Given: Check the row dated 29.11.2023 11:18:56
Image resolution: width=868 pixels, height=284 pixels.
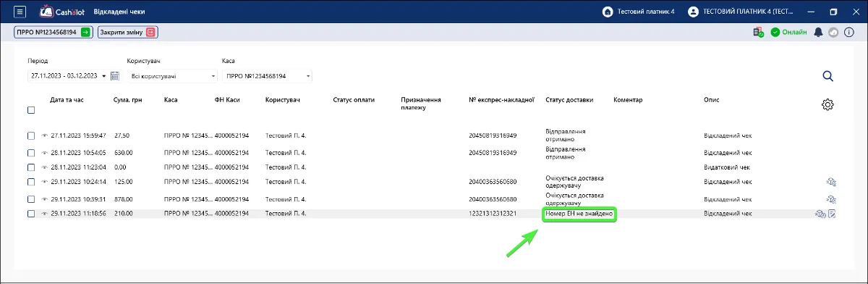Looking at the screenshot, I should coord(31,214).
